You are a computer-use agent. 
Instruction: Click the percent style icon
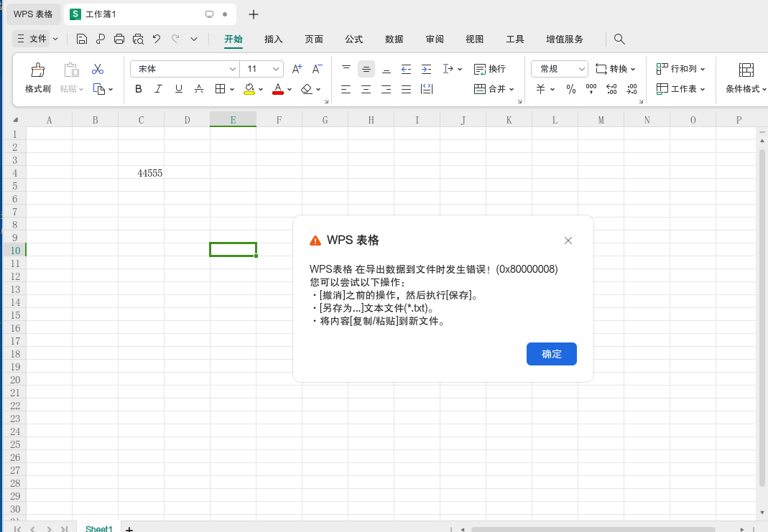(x=570, y=89)
